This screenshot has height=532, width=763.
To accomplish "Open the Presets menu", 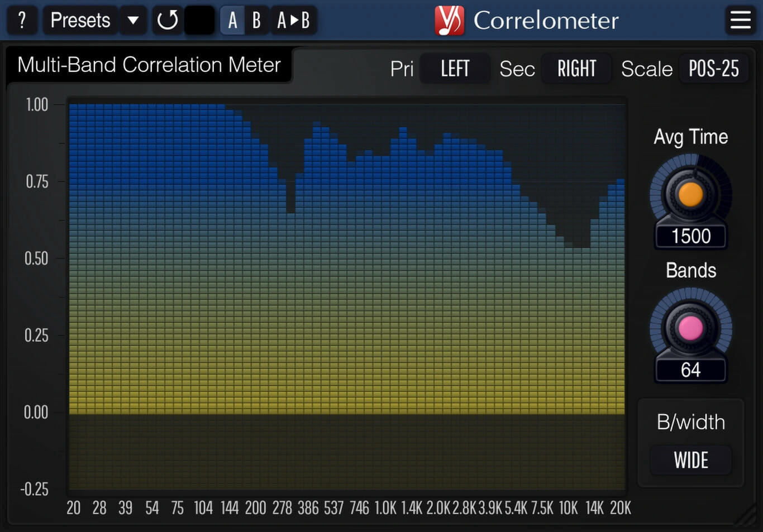I will coord(80,21).
